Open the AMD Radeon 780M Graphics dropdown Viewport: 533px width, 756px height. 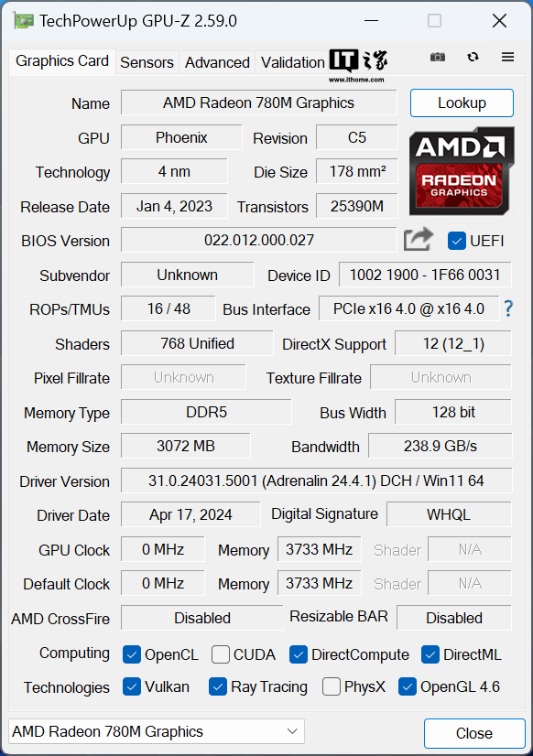pos(157,731)
